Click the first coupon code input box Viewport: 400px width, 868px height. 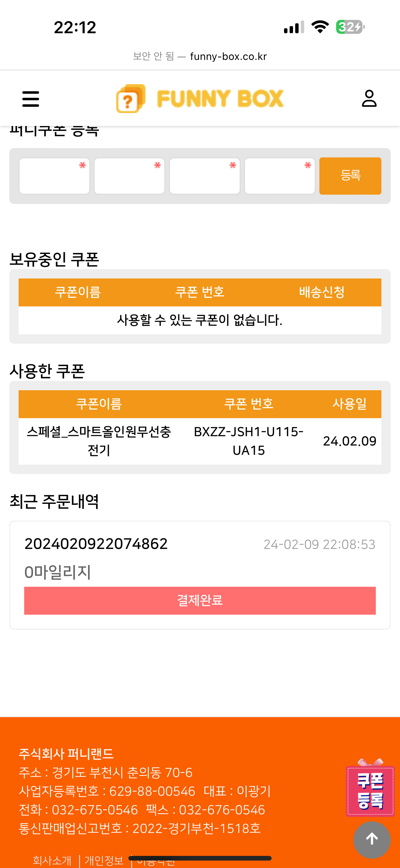(54, 176)
